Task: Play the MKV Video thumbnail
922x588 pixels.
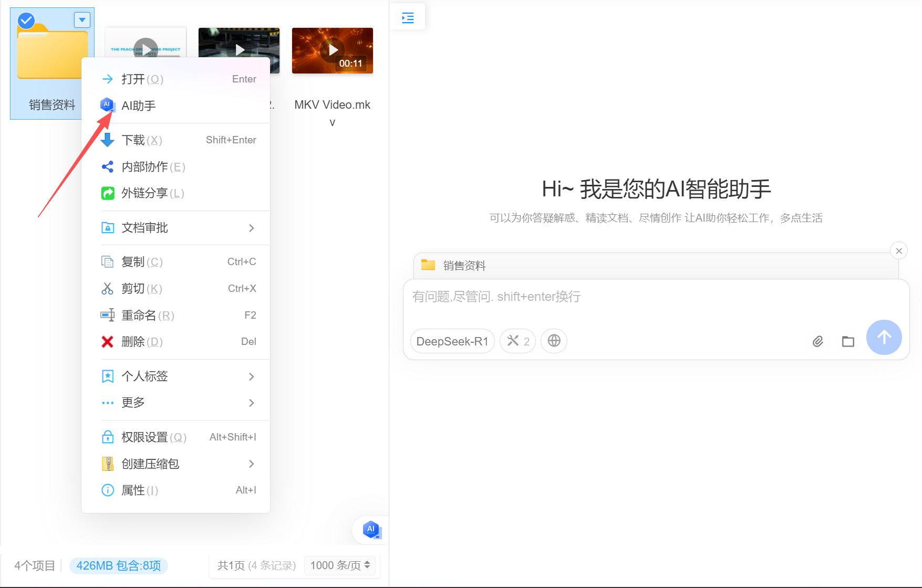Action: [x=333, y=50]
